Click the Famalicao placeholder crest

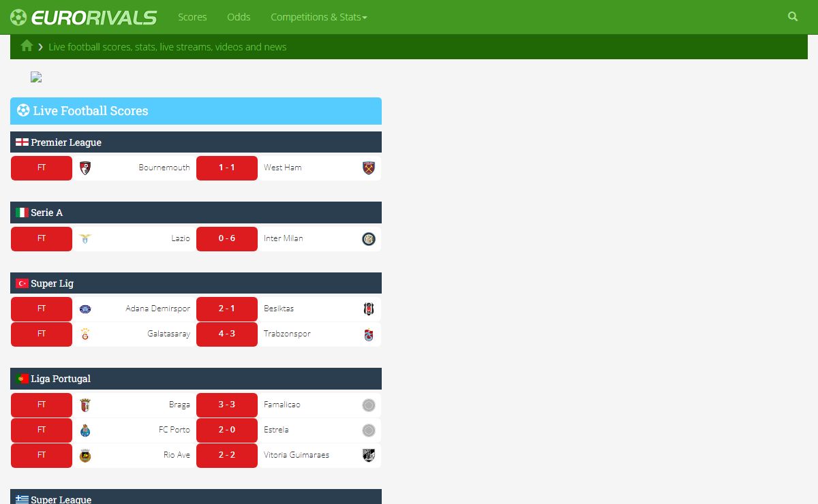point(369,405)
